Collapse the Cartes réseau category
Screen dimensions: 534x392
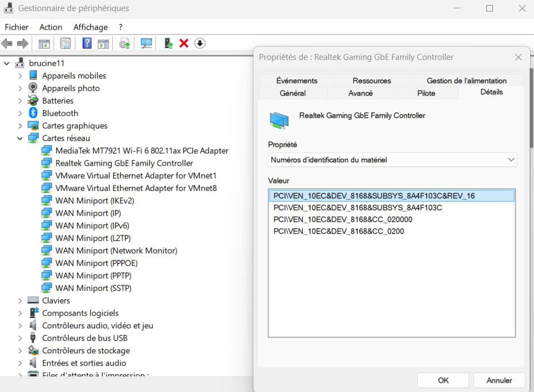[x=20, y=138]
